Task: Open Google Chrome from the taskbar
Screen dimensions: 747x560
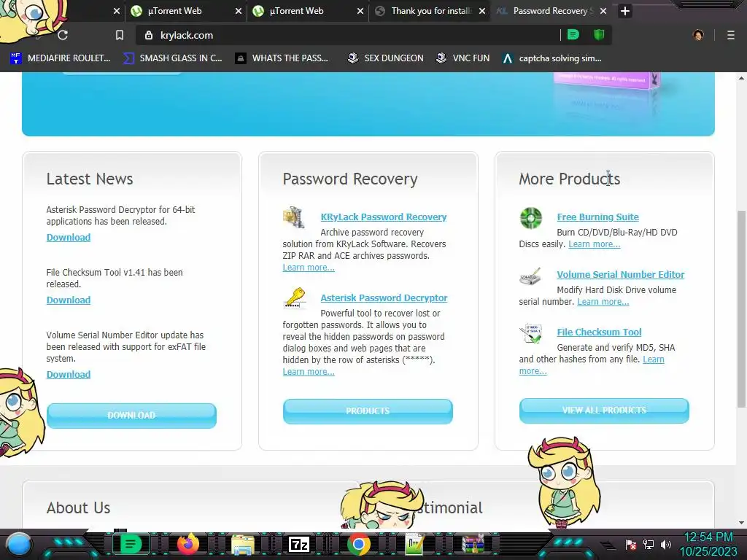Action: pos(359,544)
